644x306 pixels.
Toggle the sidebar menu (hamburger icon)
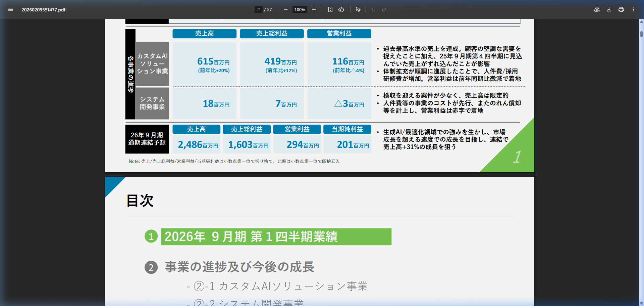[11, 9]
